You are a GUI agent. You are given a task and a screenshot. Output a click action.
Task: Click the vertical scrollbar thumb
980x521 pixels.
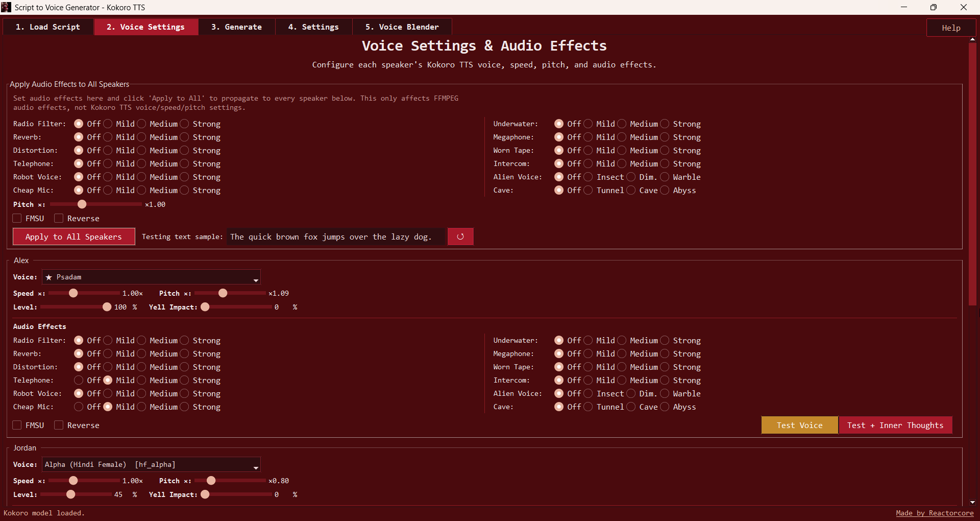point(972,174)
